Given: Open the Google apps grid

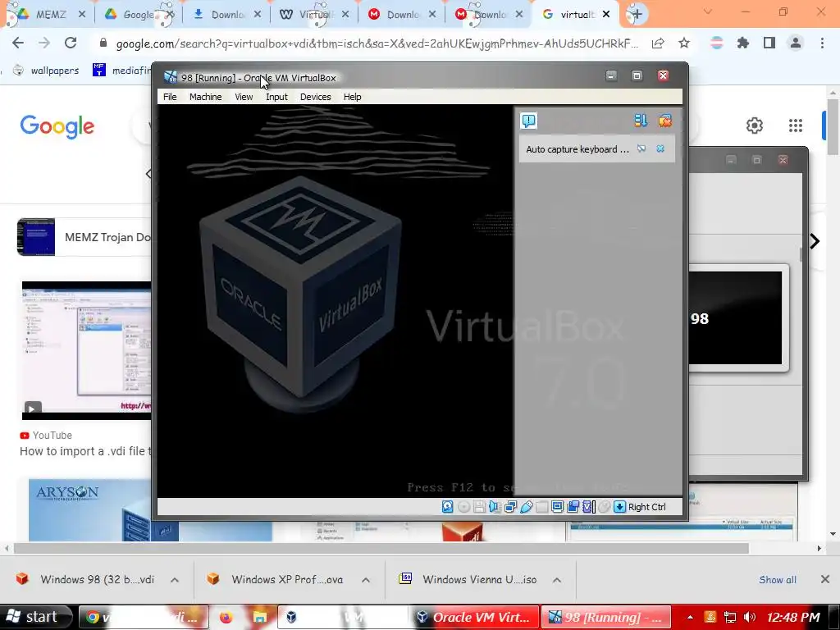Looking at the screenshot, I should tap(796, 126).
